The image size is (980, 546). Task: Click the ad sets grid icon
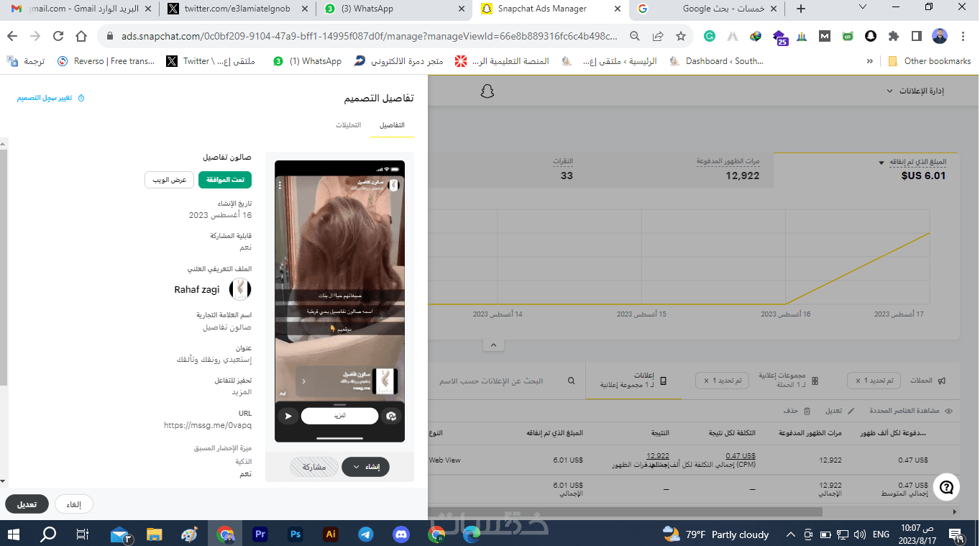(815, 381)
